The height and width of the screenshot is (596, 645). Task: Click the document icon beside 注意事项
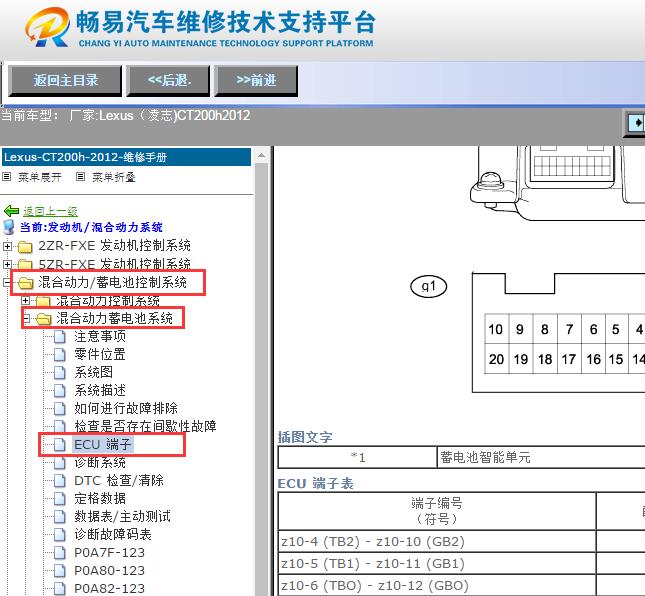pos(60,336)
